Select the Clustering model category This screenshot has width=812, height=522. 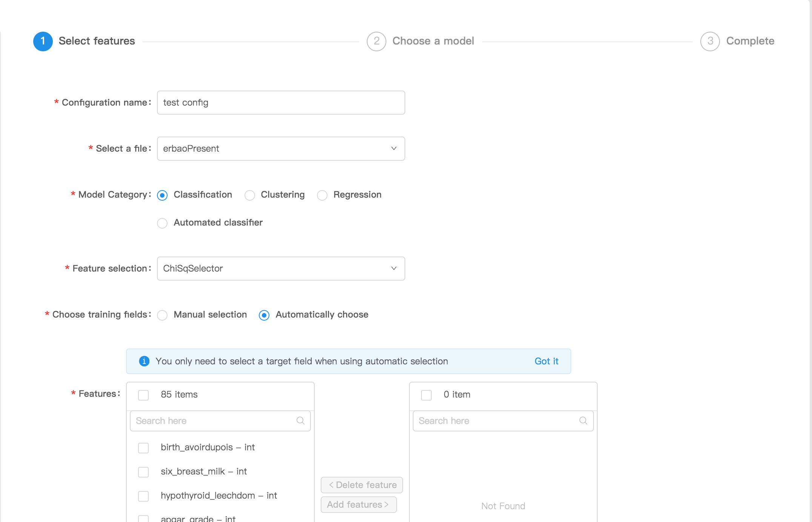coord(250,195)
